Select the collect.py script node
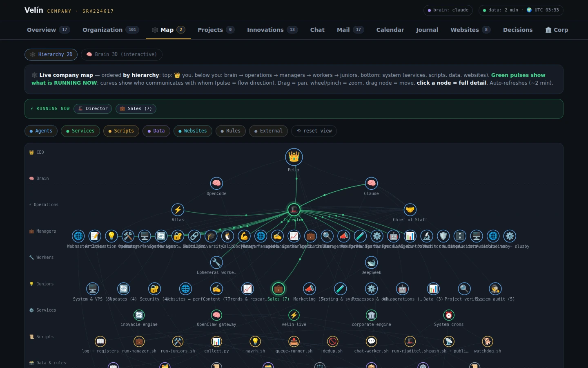The height and width of the screenshot is (368, 588). pos(216,341)
